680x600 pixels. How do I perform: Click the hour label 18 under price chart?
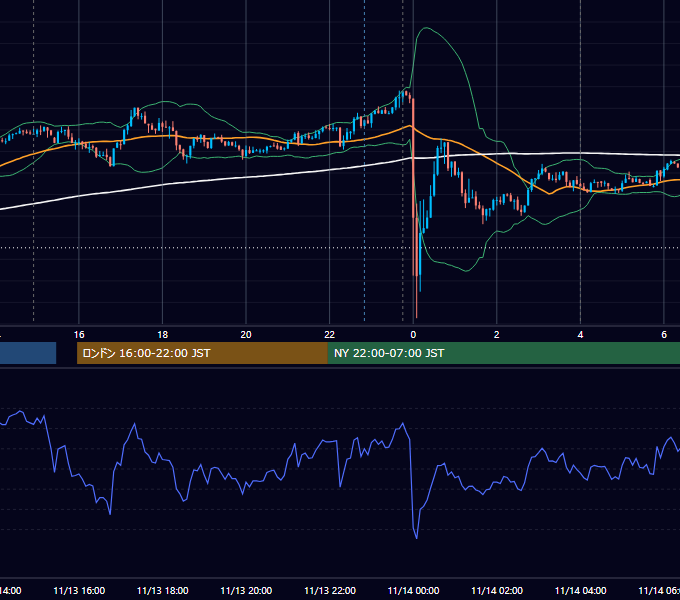click(x=163, y=335)
